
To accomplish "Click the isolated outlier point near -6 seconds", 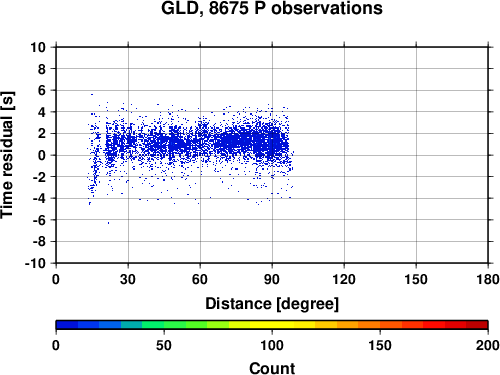I will (108, 223).
